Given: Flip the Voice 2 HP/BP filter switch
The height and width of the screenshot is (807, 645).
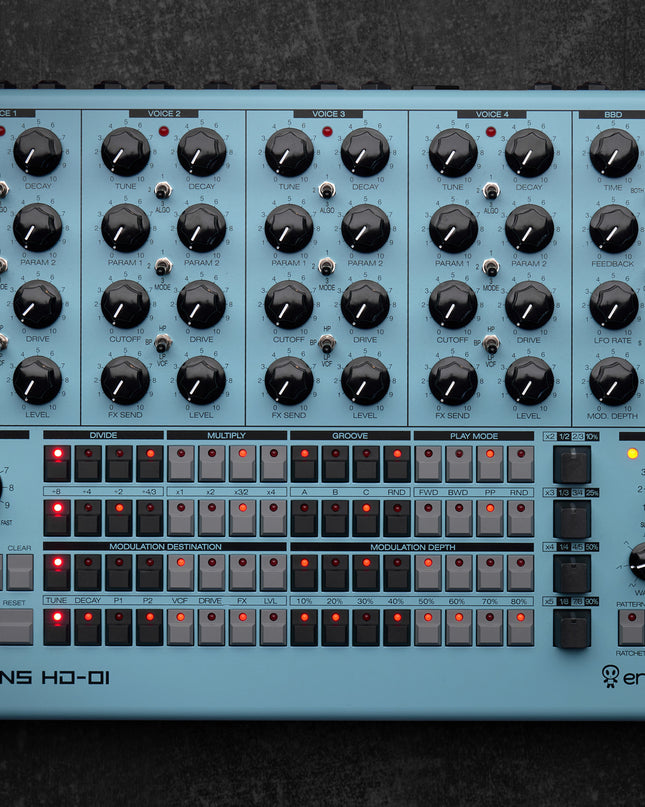Looking at the screenshot, I should (163, 343).
